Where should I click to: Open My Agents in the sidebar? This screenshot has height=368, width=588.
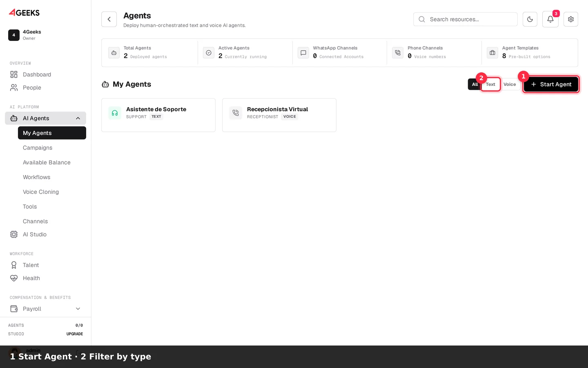(x=52, y=133)
